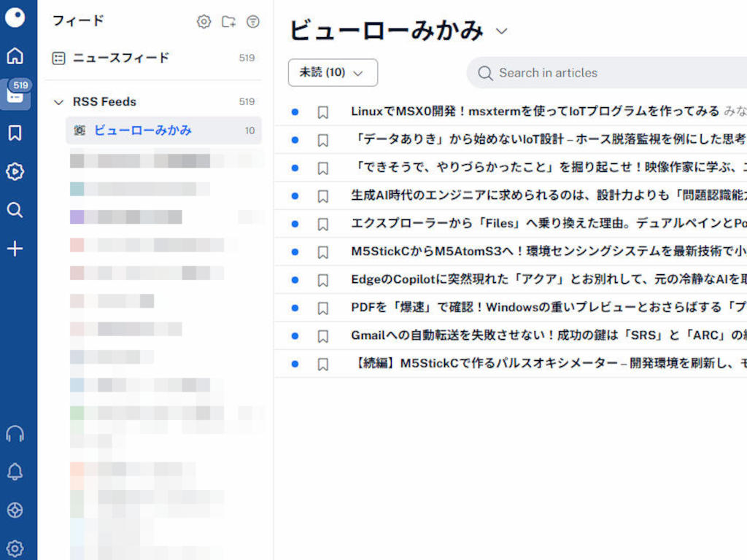Screen dimensions: 747x560
Task: Open the headphones support icon
Action: click(x=15, y=434)
